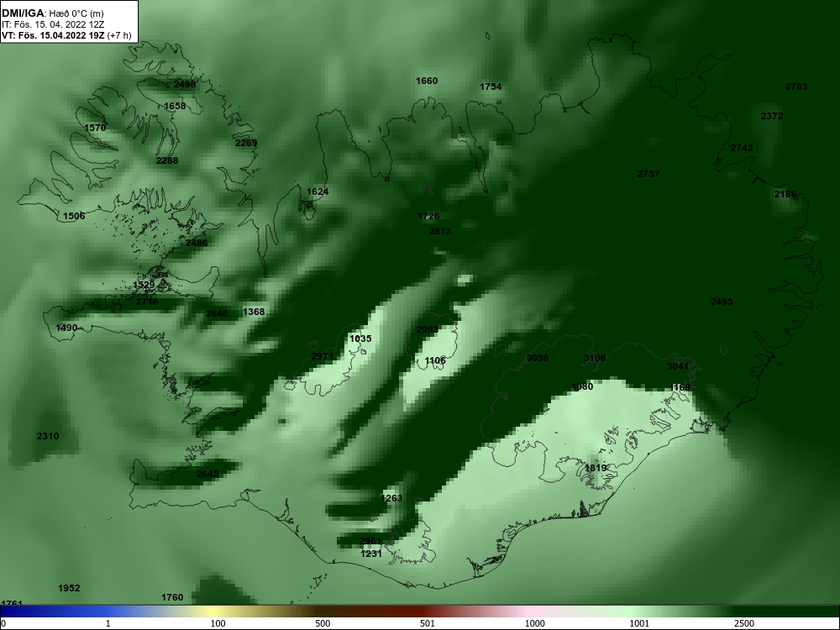Click the initial time 'IT: Fös. 15. 04. 2022 12Z'
Image resolution: width=840 pixels, height=630 pixels.
pos(53,24)
